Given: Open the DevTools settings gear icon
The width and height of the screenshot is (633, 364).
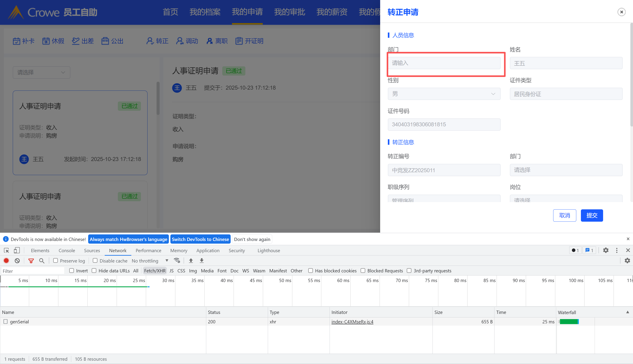Looking at the screenshot, I should [x=606, y=250].
